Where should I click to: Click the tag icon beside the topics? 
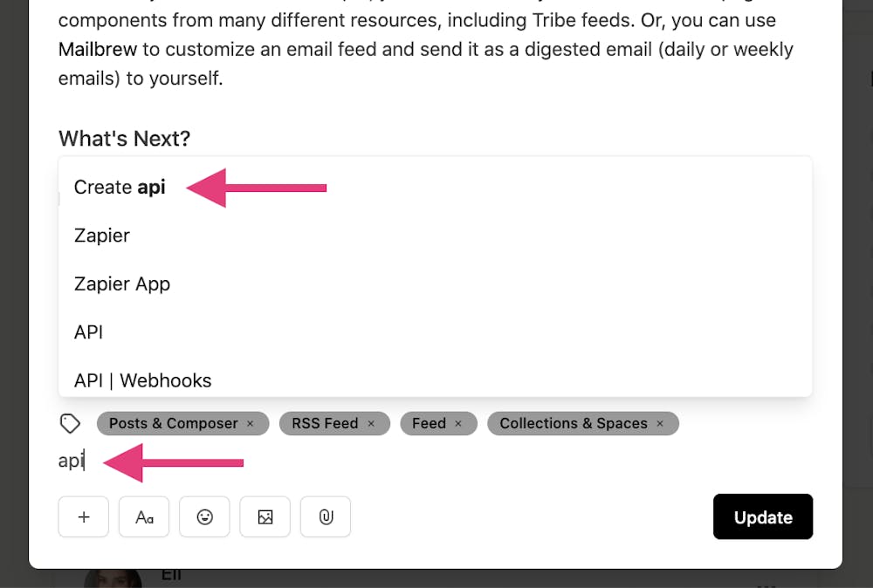[x=70, y=424]
